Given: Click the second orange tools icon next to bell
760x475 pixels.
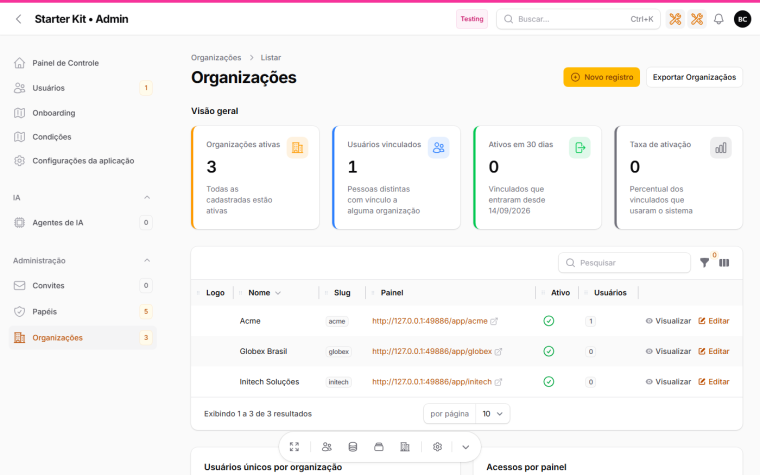Looking at the screenshot, I should pos(697,19).
